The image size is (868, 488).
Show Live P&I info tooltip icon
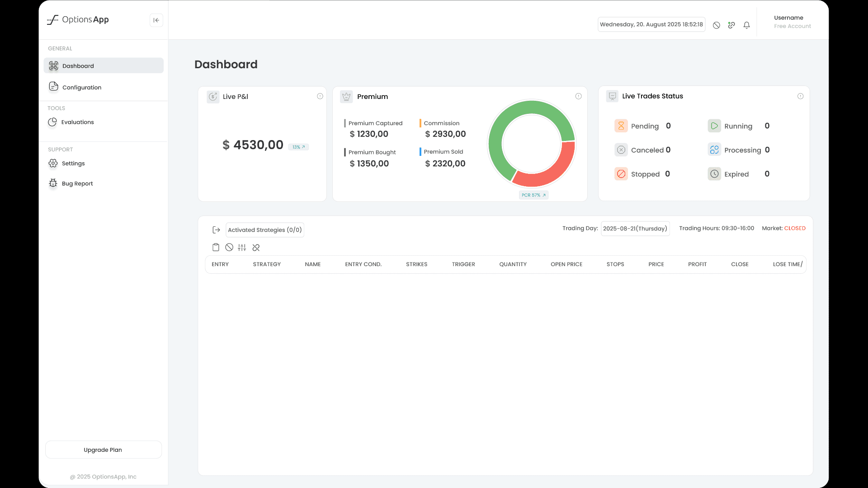click(320, 96)
